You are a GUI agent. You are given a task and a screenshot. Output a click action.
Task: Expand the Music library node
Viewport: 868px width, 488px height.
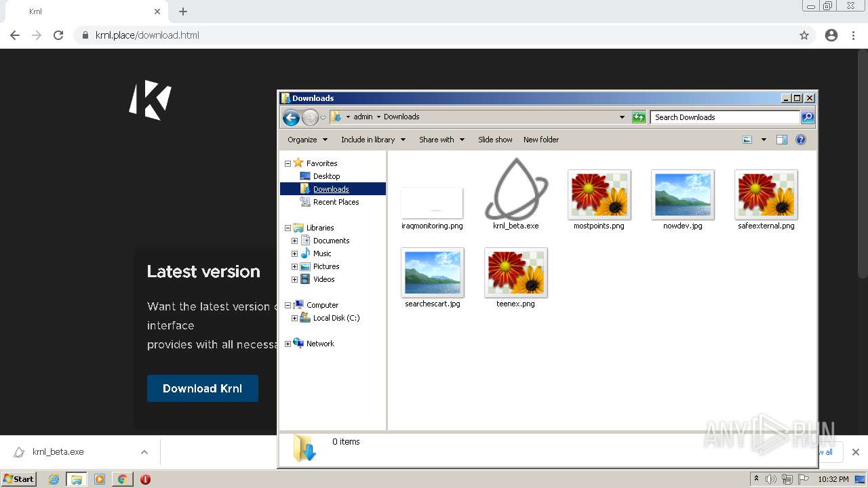point(294,253)
